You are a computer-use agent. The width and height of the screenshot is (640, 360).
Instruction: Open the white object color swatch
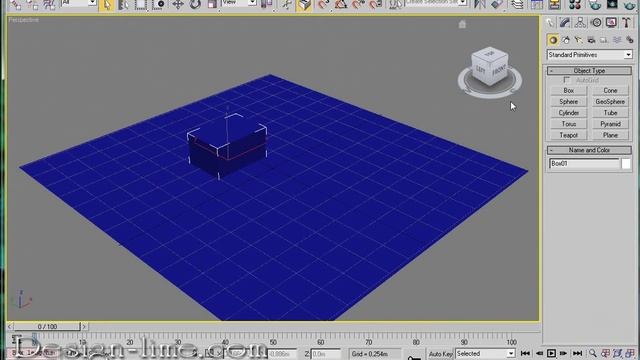click(x=626, y=164)
